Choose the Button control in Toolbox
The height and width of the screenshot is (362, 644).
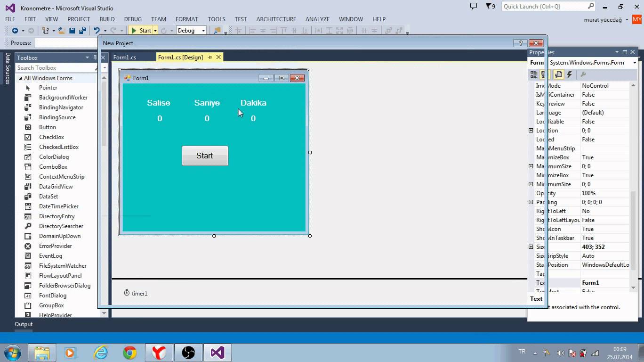[48, 127]
